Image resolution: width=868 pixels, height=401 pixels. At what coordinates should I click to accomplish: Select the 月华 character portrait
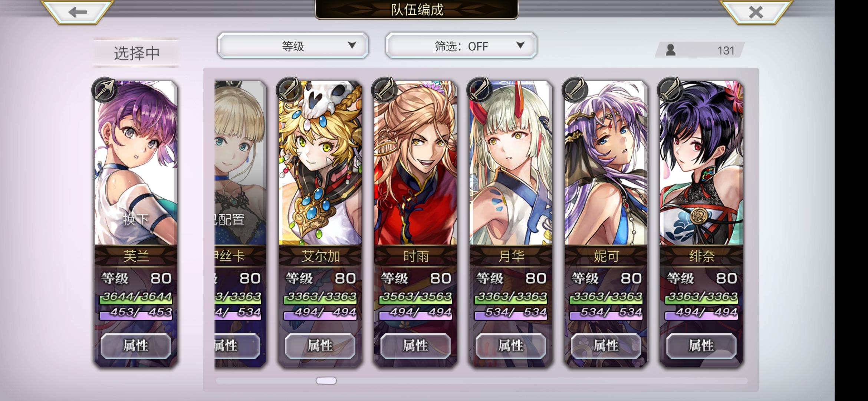tap(511, 163)
